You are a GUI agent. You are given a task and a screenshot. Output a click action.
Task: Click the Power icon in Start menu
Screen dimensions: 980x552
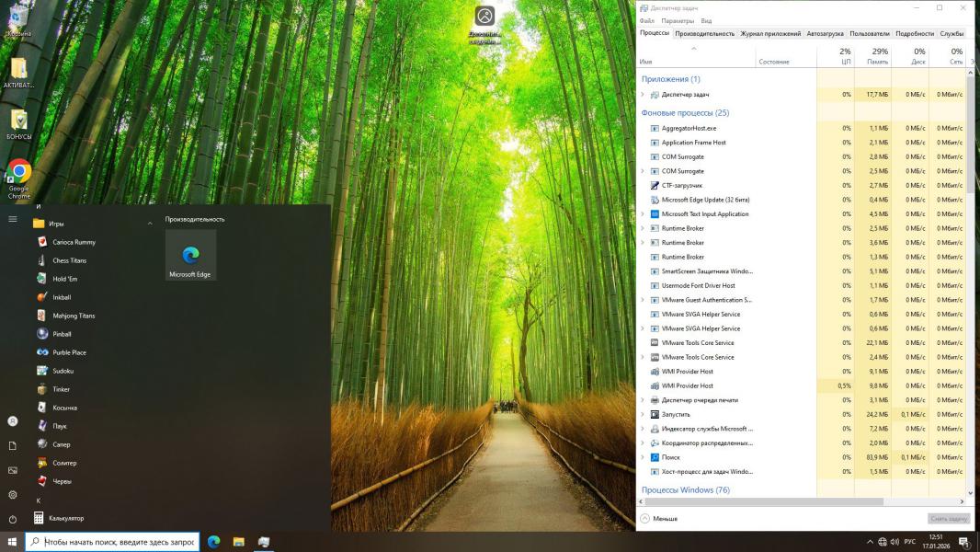click(x=13, y=519)
